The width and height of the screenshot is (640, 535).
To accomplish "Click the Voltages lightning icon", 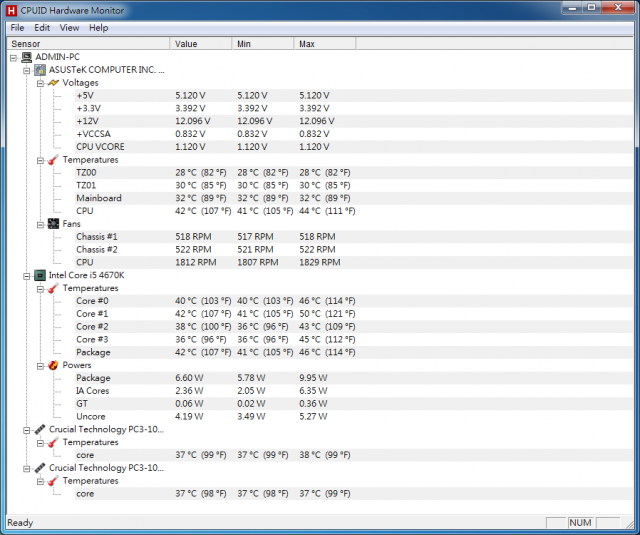I will click(53, 83).
